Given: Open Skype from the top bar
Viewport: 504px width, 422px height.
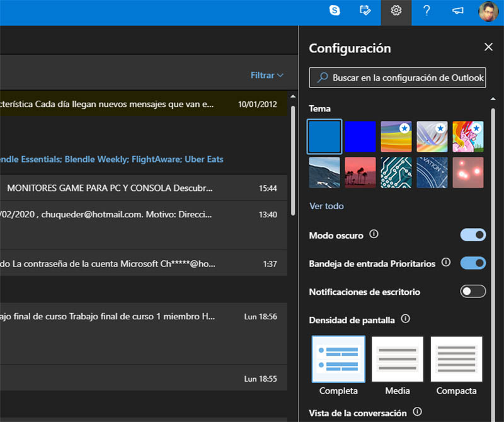Looking at the screenshot, I should click(x=335, y=11).
